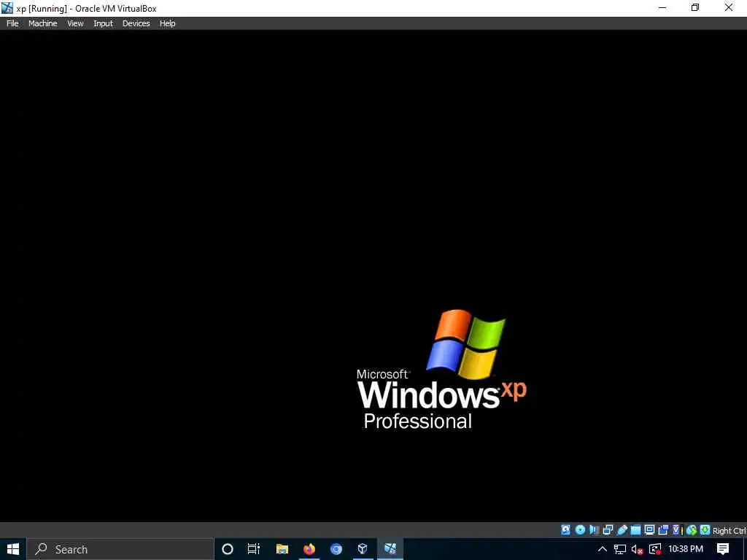
Task: Click the audio status icon in VM status bar
Action: click(594, 530)
